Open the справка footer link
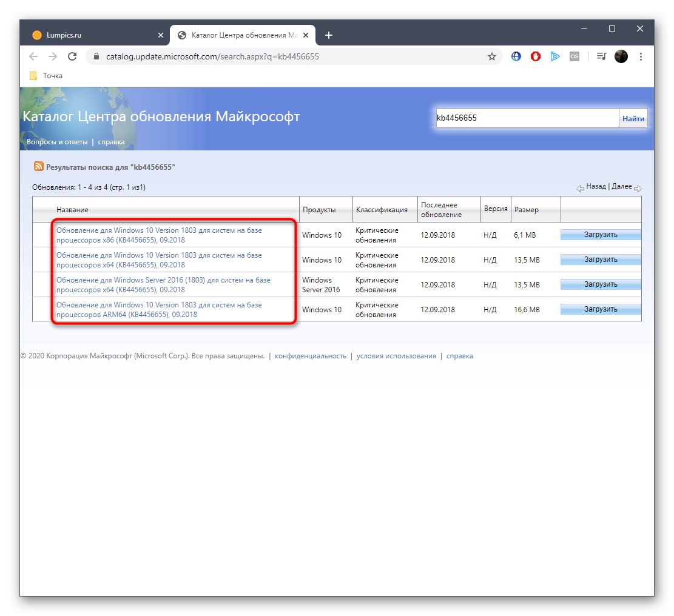Screen dimensions: 674x616 [x=459, y=356]
